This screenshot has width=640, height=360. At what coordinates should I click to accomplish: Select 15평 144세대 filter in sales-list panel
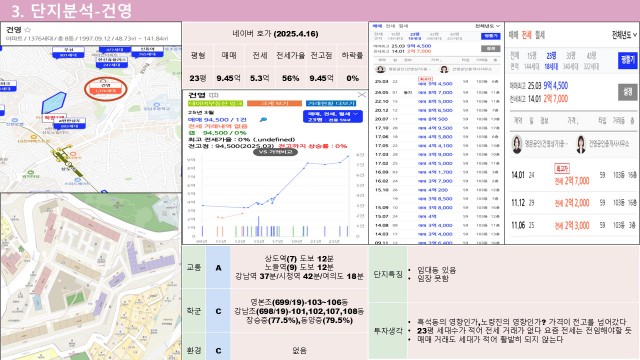[x=395, y=36]
